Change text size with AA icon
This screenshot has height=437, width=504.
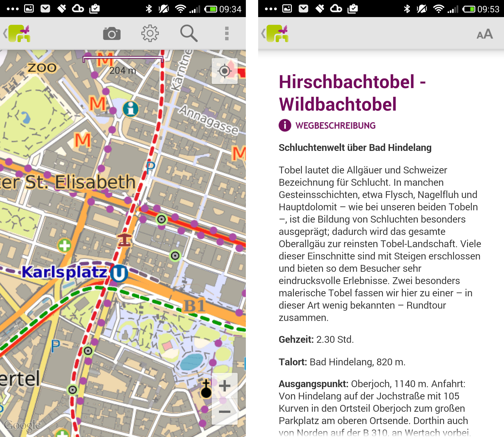tap(484, 34)
